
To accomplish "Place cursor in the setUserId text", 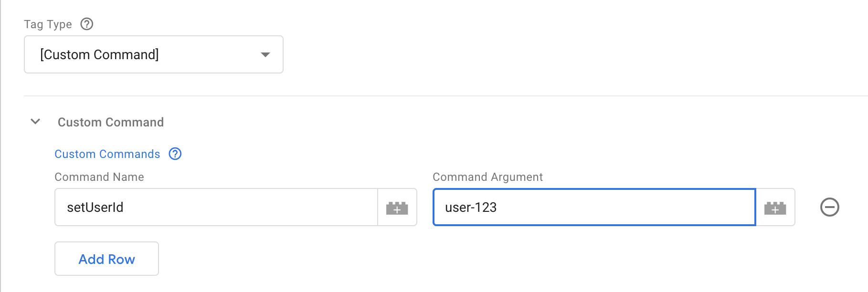I will point(95,208).
